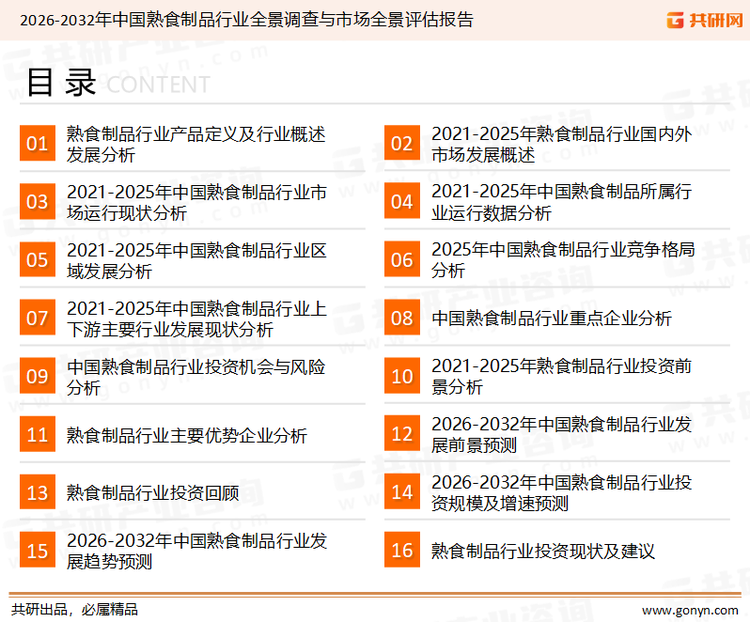Click the report title text in header
The width and height of the screenshot is (750, 622).
246,20
